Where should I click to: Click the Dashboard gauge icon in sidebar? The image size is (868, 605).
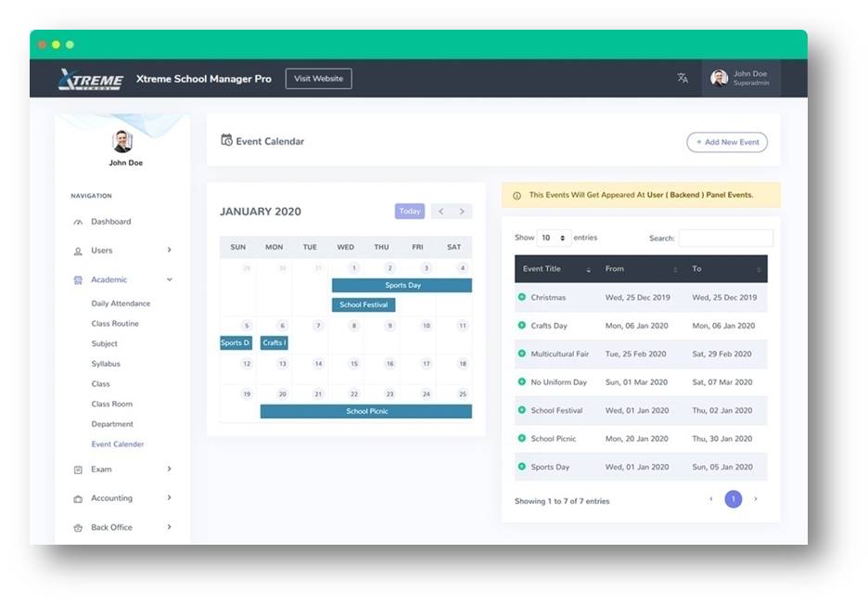click(78, 223)
